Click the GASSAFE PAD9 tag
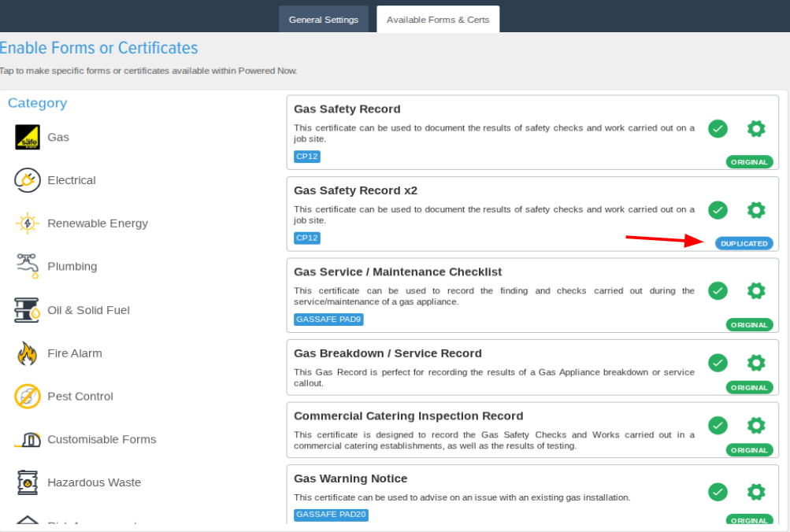 (x=328, y=320)
